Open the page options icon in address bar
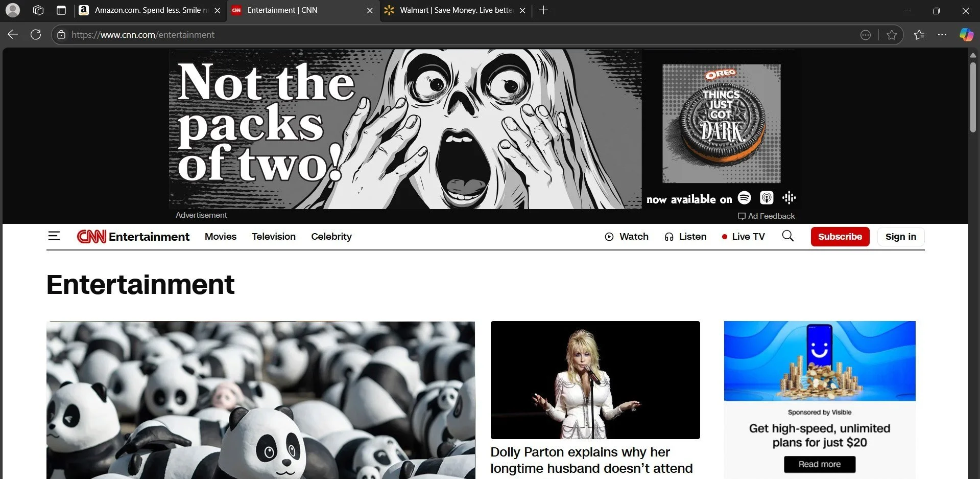Image resolution: width=980 pixels, height=479 pixels. pos(866,35)
